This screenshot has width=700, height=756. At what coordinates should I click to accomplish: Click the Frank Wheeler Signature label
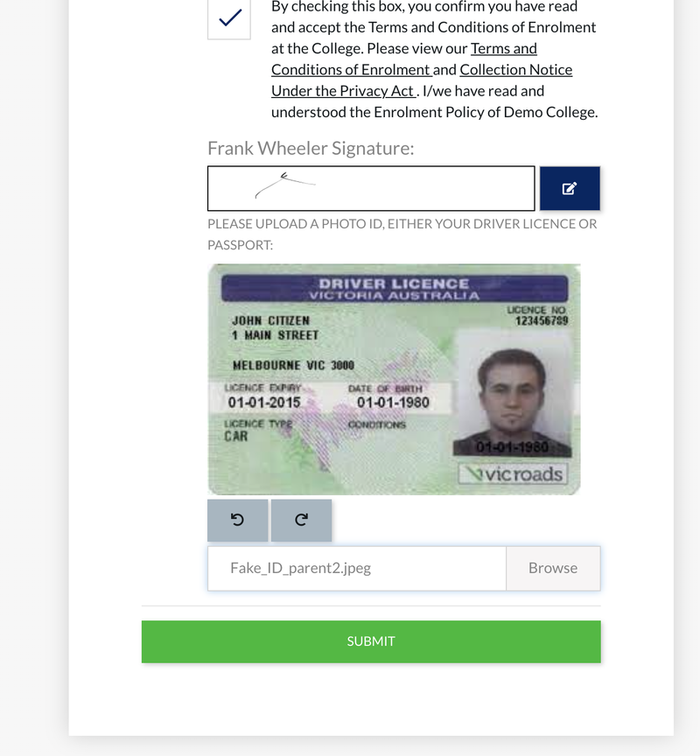[x=311, y=148]
